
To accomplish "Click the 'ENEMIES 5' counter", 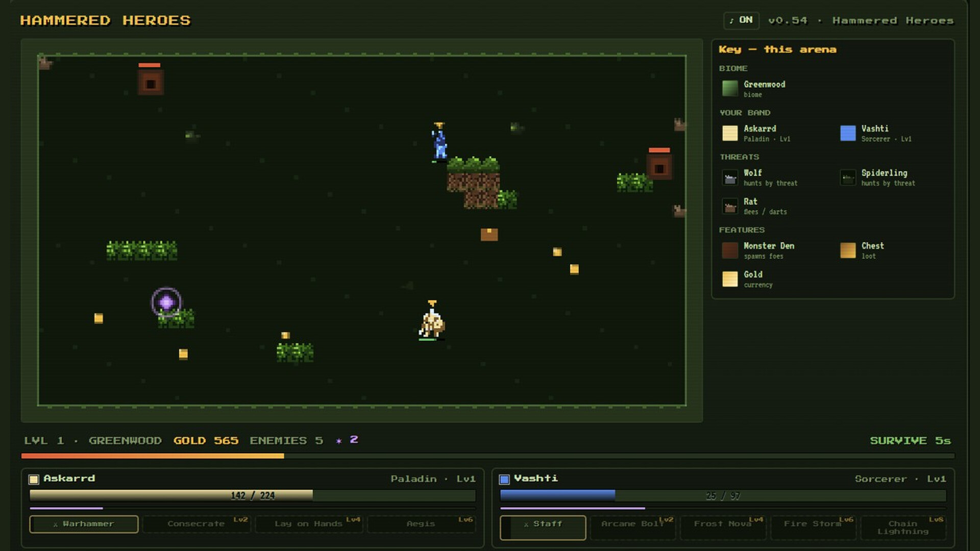I will (x=286, y=440).
